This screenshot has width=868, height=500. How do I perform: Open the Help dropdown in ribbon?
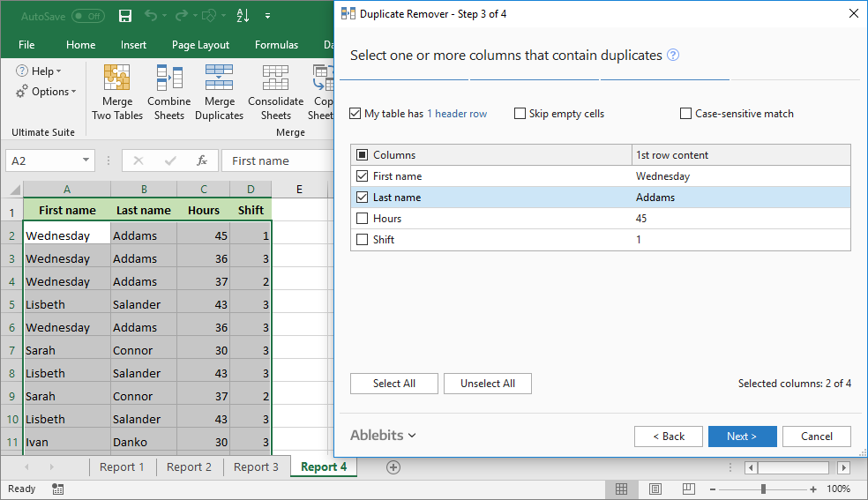coord(39,71)
